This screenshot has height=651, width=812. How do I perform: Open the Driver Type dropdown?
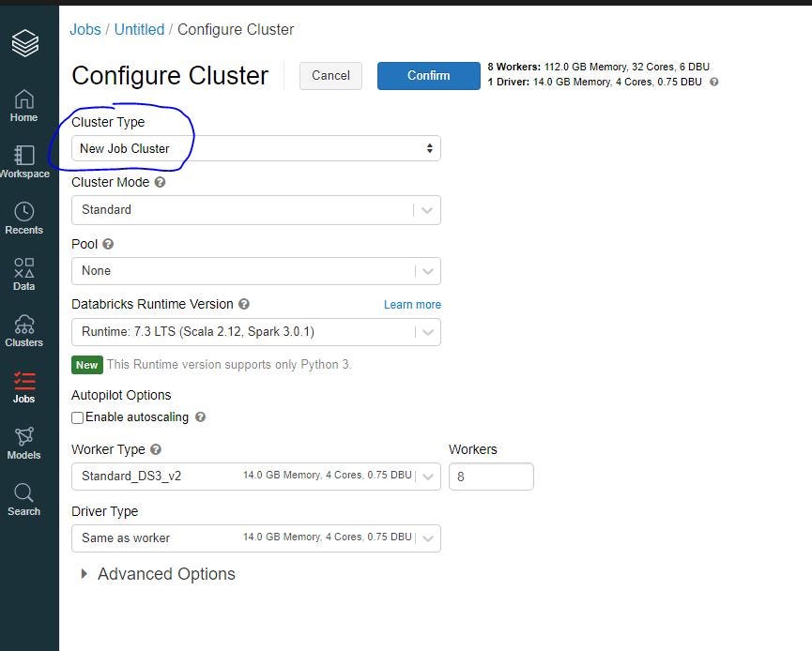click(x=256, y=538)
